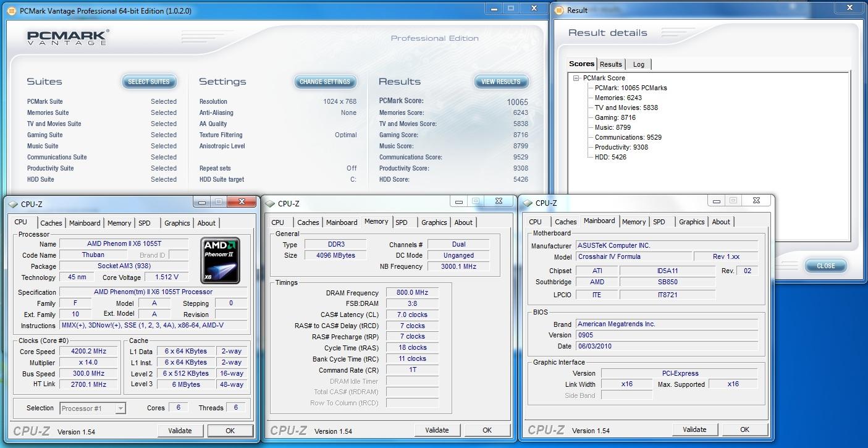Click the CPU-Z Mainboard window title icon
868x448 pixels.
[x=527, y=203]
